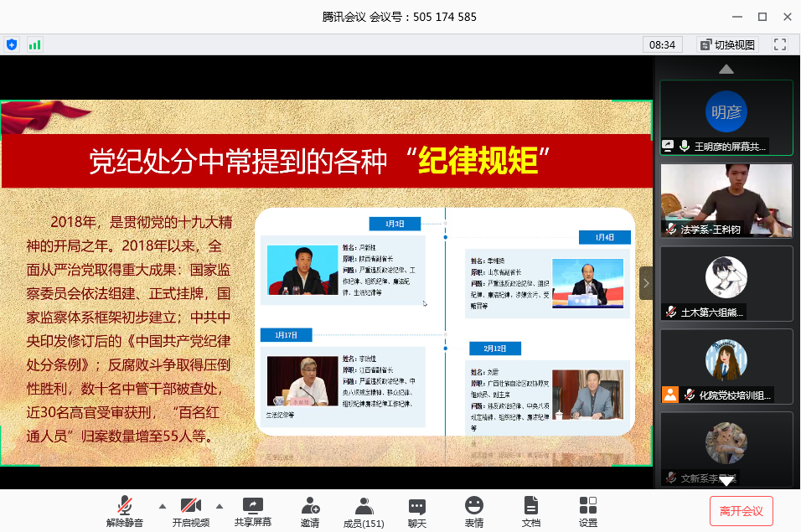Unmute the microphone (解除静音)
Viewport: 801px width, 532px height.
(x=125, y=511)
